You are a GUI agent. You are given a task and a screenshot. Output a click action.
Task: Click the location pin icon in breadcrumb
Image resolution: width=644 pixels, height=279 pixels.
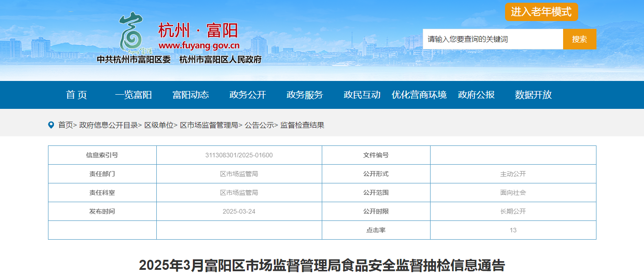(51, 125)
